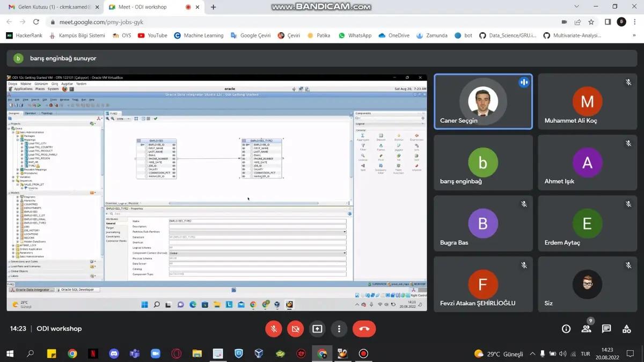Click the green validate checkmark in mapping toolbar
The image size is (644, 362).
pos(156,119)
